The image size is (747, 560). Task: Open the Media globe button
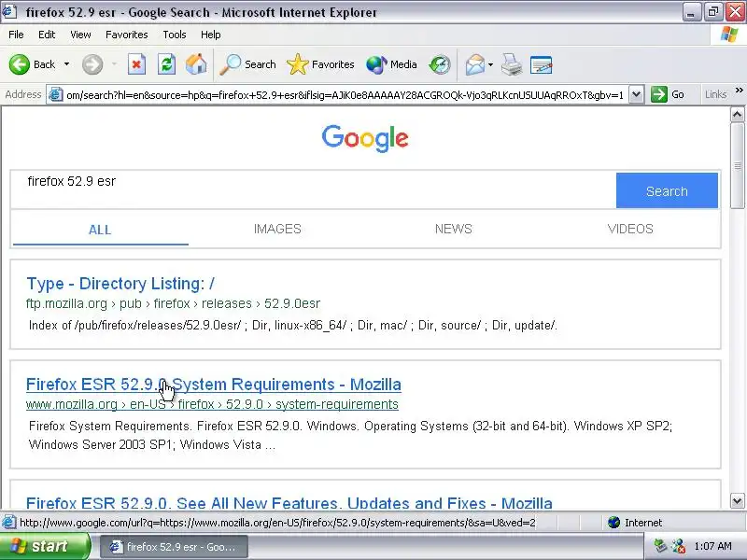click(391, 64)
